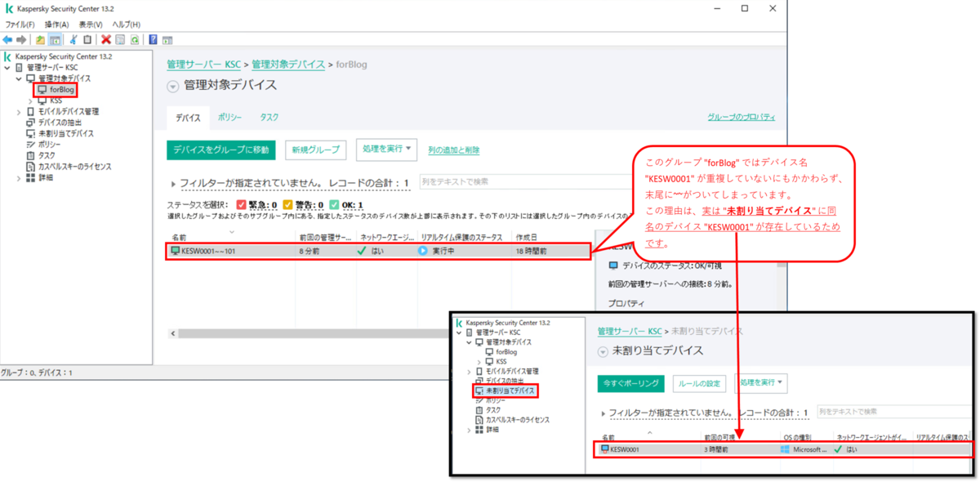
Task: Switch to the ポリシー tab
Action: tap(229, 118)
